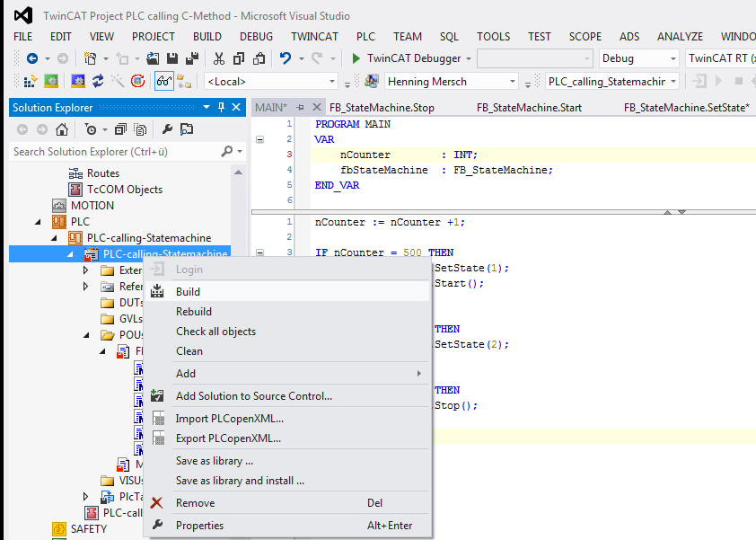Click Export PLCopenXML... menu entry
This screenshot has width=756, height=540.
pos(287,438)
